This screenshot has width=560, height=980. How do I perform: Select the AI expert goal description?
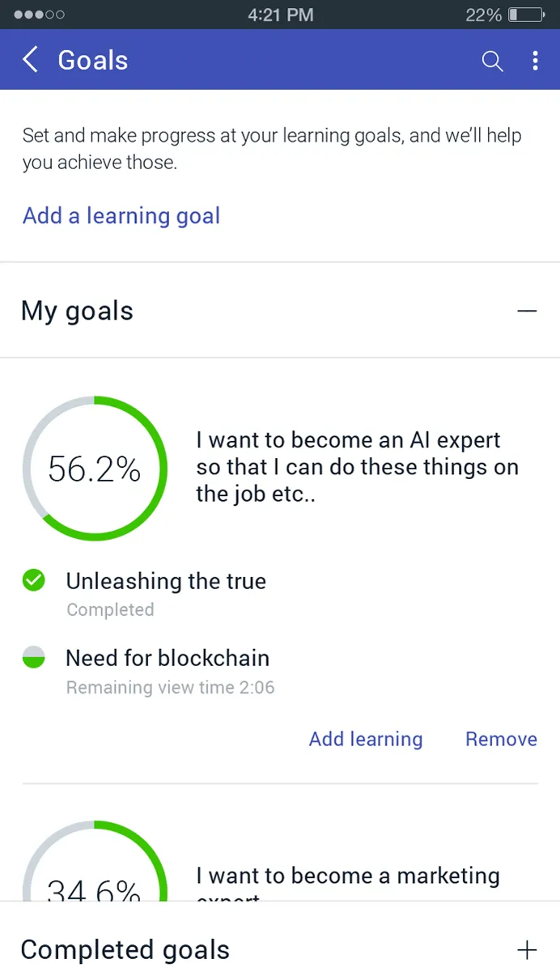[x=357, y=467]
